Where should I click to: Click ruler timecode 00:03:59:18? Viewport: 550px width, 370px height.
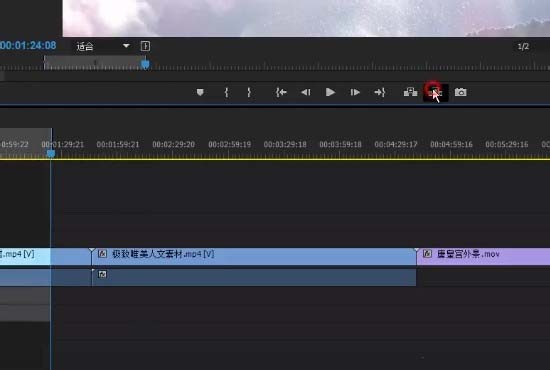click(x=340, y=144)
